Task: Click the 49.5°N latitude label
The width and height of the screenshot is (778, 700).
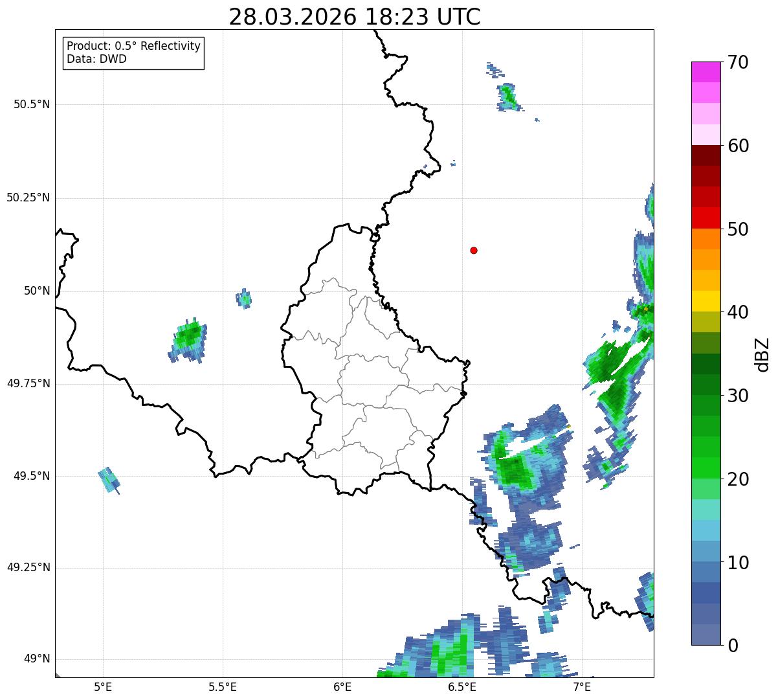Action: [32, 476]
